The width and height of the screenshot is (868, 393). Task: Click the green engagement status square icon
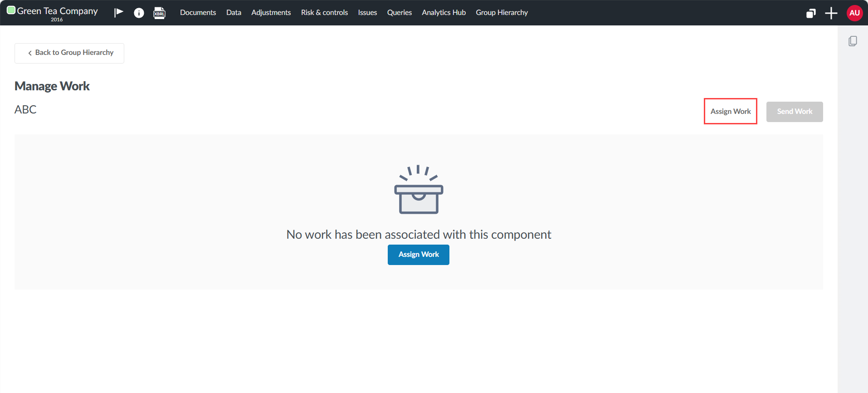pos(11,10)
